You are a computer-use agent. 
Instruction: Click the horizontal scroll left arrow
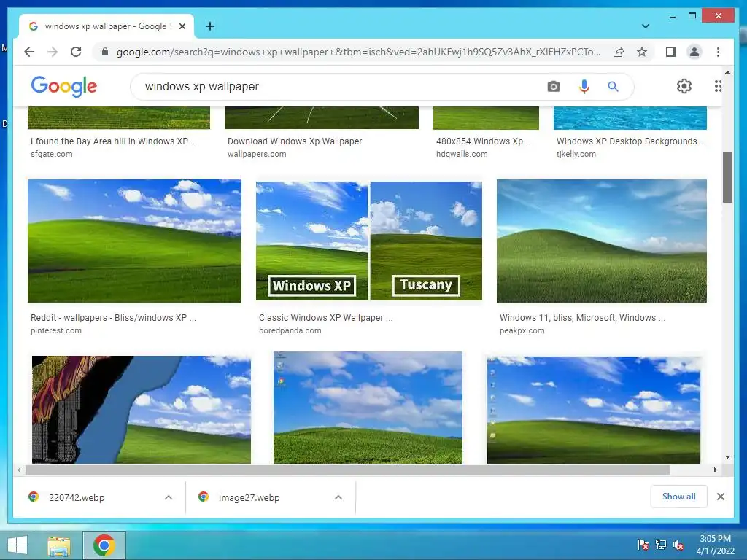pos(19,470)
